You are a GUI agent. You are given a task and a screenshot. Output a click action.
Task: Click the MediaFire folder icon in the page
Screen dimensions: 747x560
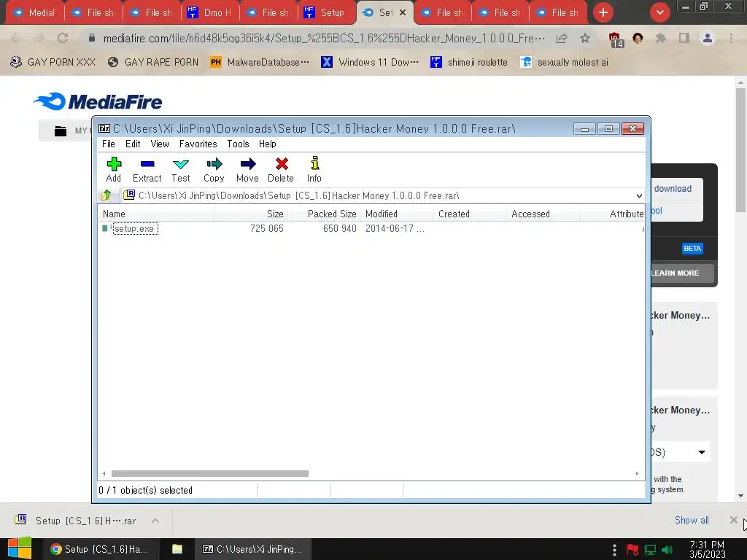(x=61, y=131)
